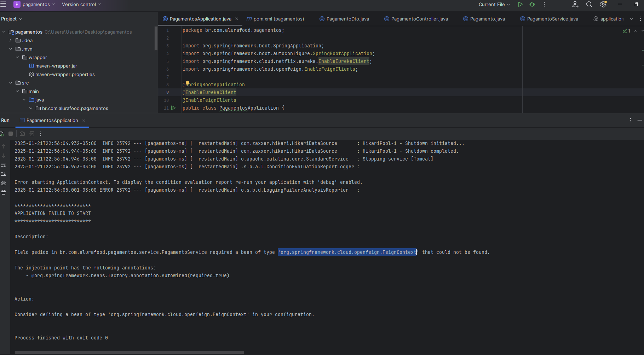Click the Run tool window title
Image resolution: width=644 pixels, height=355 pixels.
[x=5, y=120]
